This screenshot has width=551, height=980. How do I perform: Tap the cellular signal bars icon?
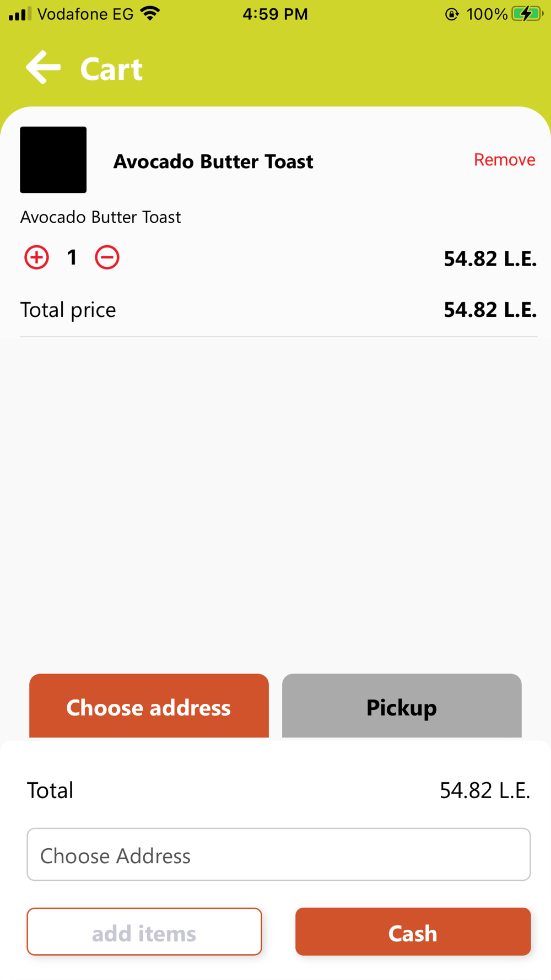20,14
